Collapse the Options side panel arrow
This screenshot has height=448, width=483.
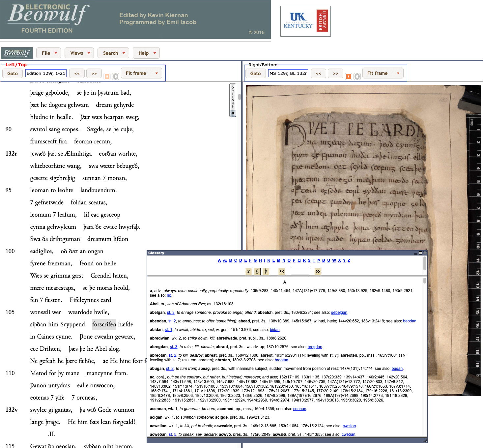click(x=233, y=113)
